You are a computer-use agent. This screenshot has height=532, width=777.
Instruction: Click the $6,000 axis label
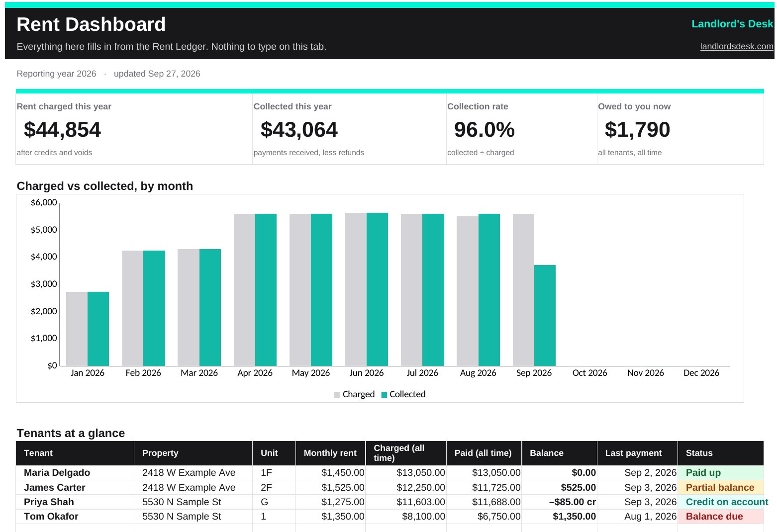pyautogui.click(x=44, y=202)
